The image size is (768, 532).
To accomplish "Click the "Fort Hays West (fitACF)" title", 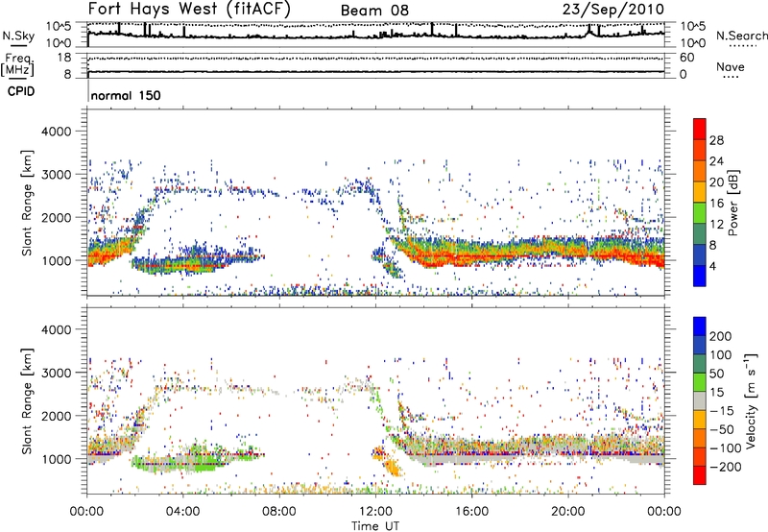I will coord(189,9).
